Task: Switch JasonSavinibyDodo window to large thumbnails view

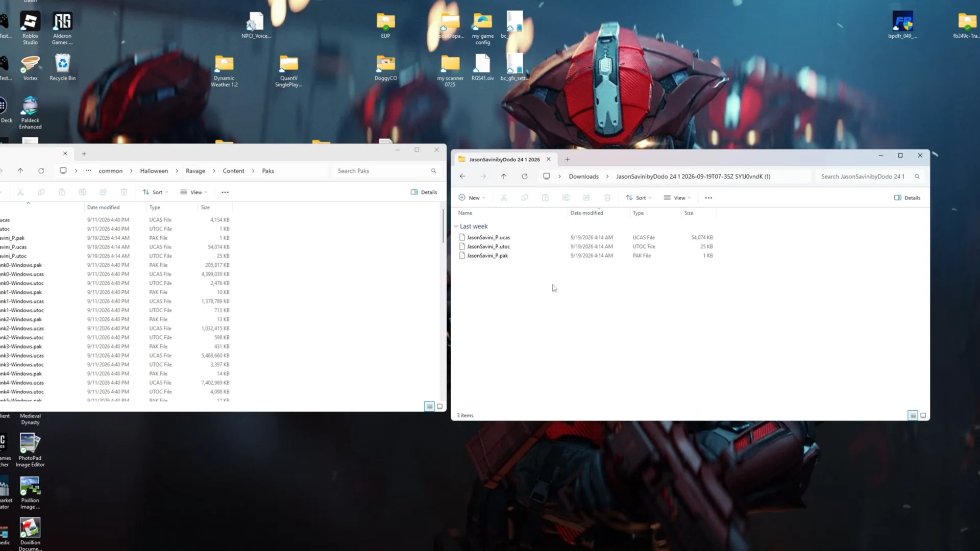Action: point(923,416)
